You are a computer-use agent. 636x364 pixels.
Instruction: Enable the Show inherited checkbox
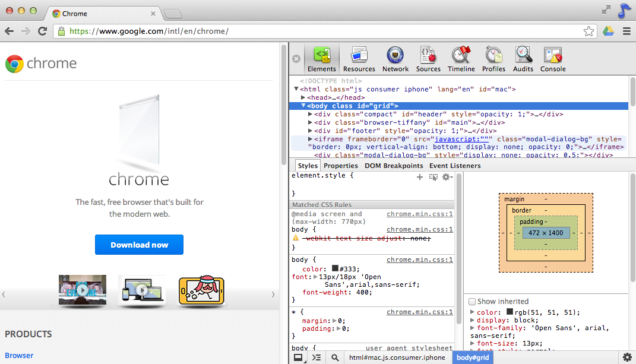point(473,302)
